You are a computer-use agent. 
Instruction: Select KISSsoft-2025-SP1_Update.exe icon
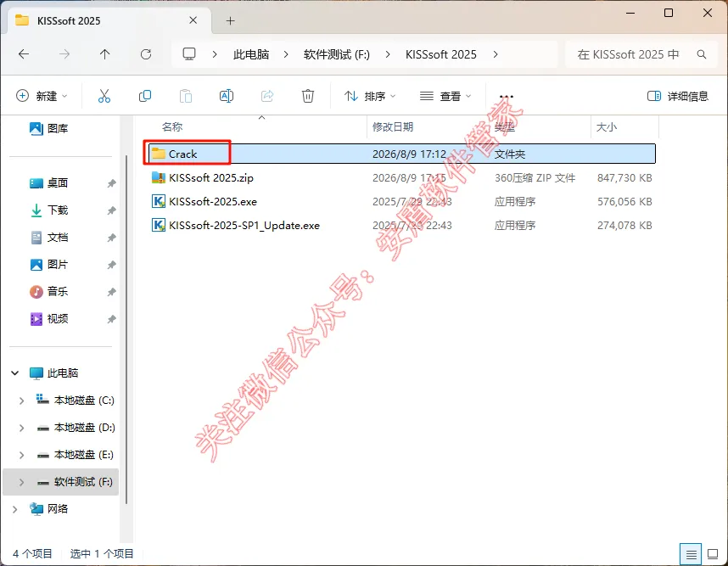tap(159, 225)
